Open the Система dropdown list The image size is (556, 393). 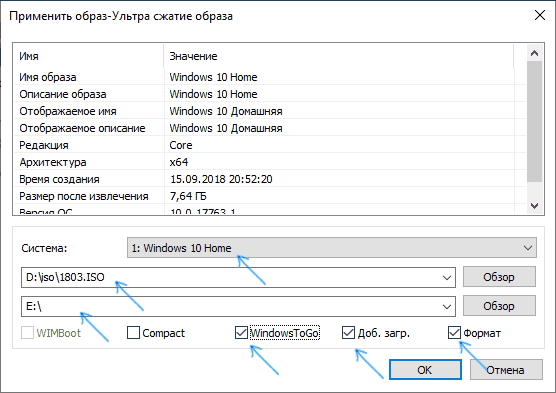(332, 248)
